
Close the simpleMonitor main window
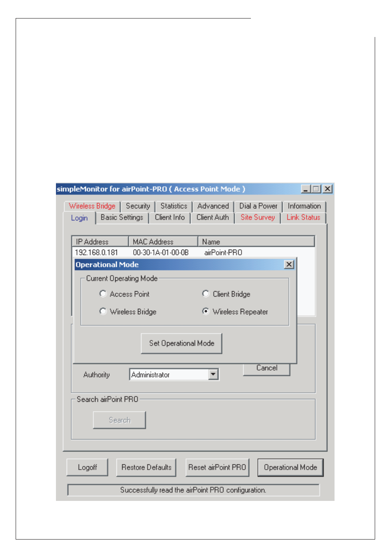click(x=327, y=189)
